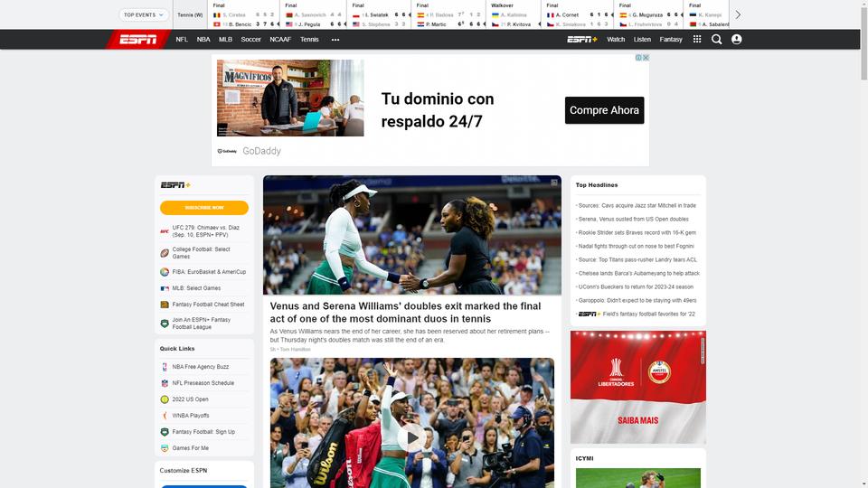This screenshot has width=868, height=488.
Task: Read Chelsea lands Barca's Aubameyang headline
Action: click(639, 273)
